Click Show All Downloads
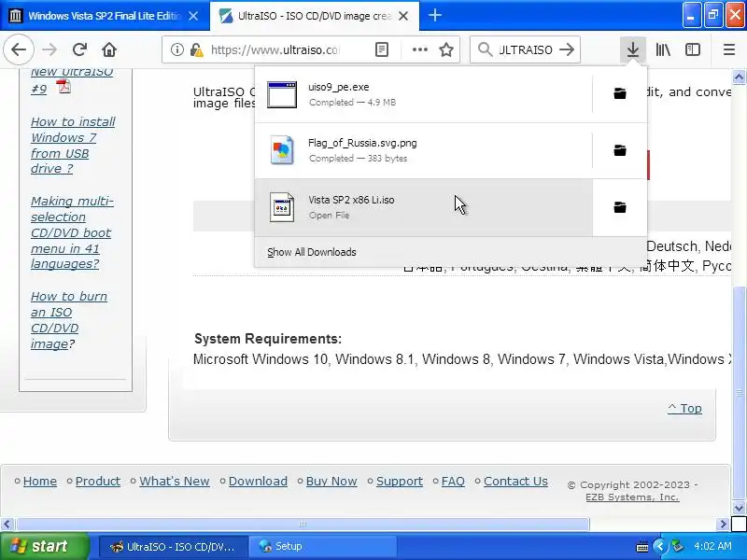The height and width of the screenshot is (560, 747). point(312,252)
